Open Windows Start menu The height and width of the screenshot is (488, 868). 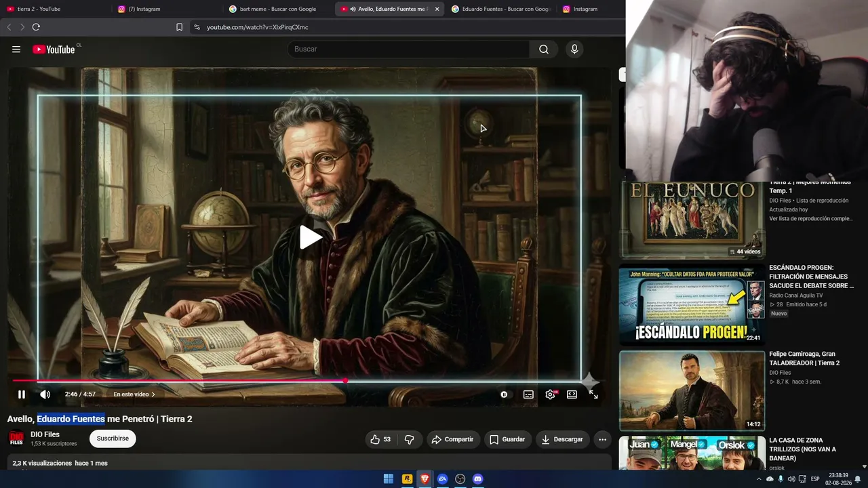389,479
